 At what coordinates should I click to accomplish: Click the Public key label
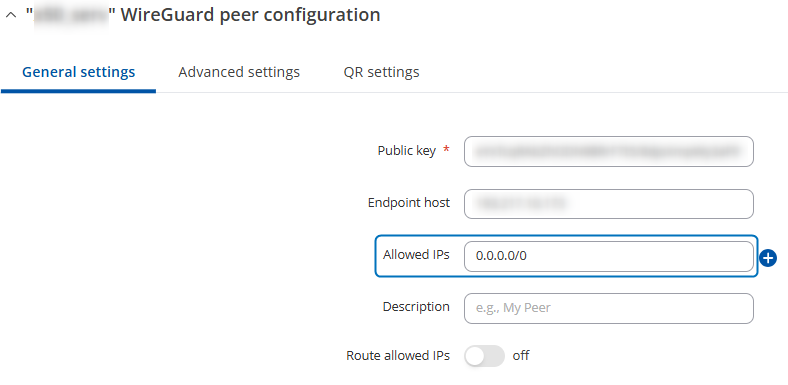point(407,150)
